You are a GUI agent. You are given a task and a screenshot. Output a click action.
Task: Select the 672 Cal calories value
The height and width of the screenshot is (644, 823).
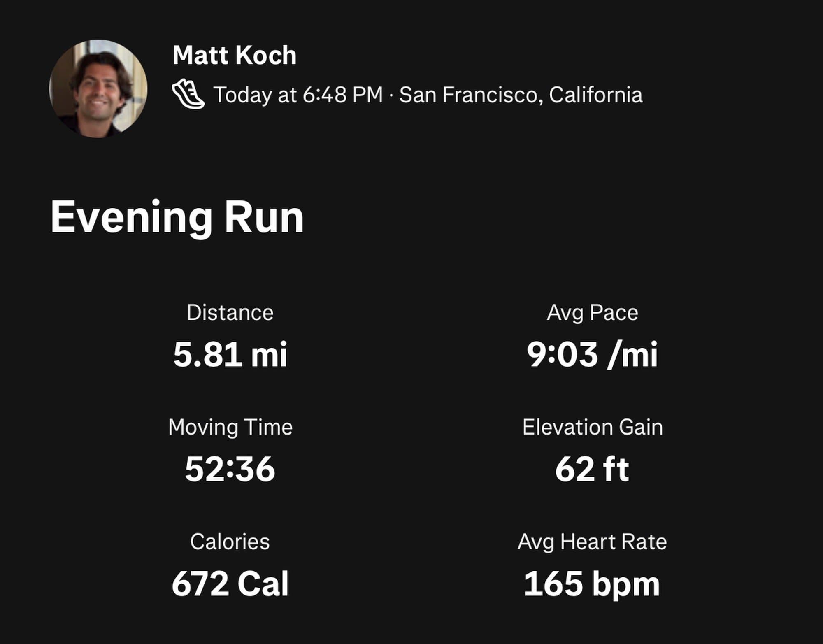point(230,584)
